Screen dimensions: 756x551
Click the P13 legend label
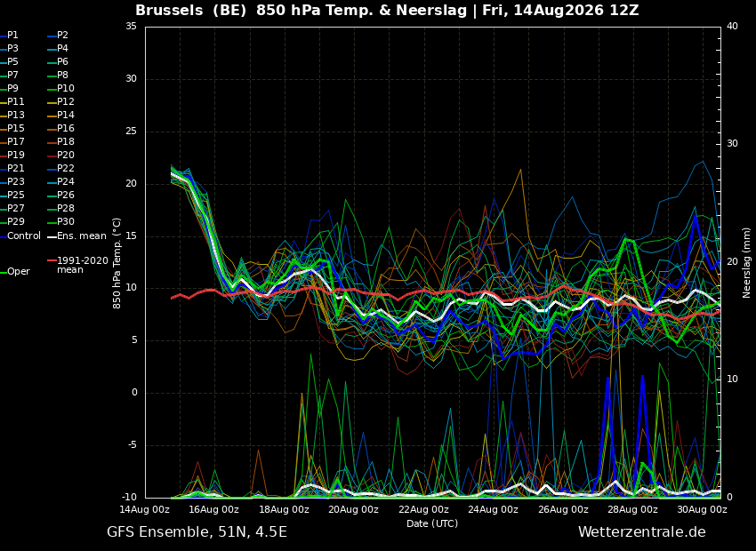[x=12, y=116]
